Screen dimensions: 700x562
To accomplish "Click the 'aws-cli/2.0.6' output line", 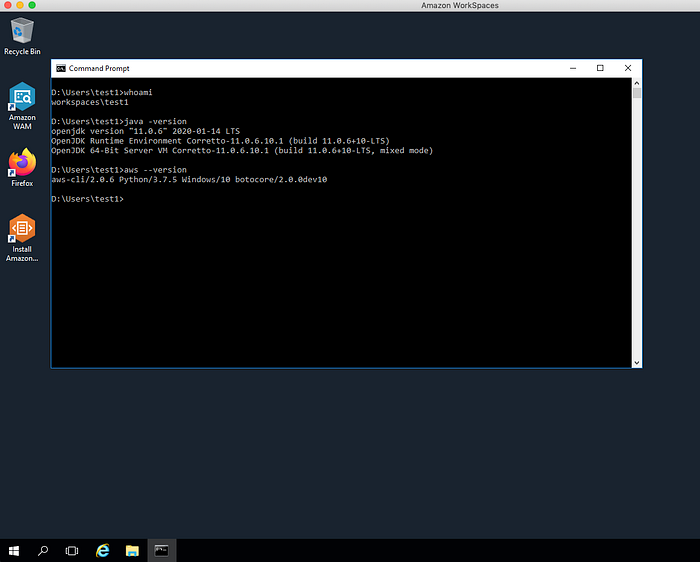I will pyautogui.click(x=189, y=179).
